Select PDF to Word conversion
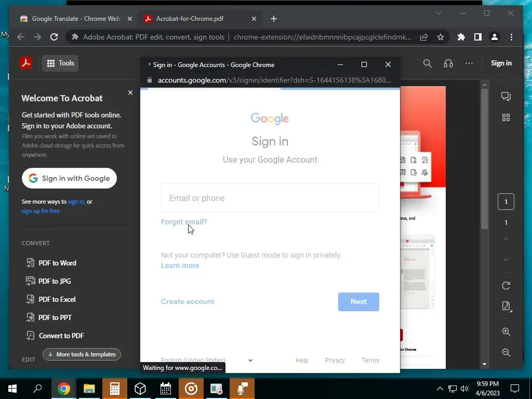This screenshot has height=399, width=532. coord(51,263)
